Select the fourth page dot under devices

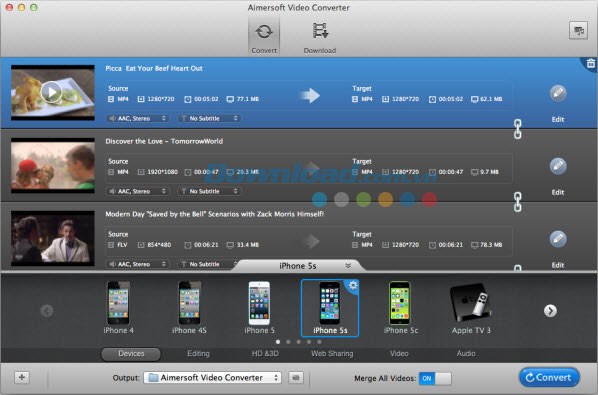point(309,342)
